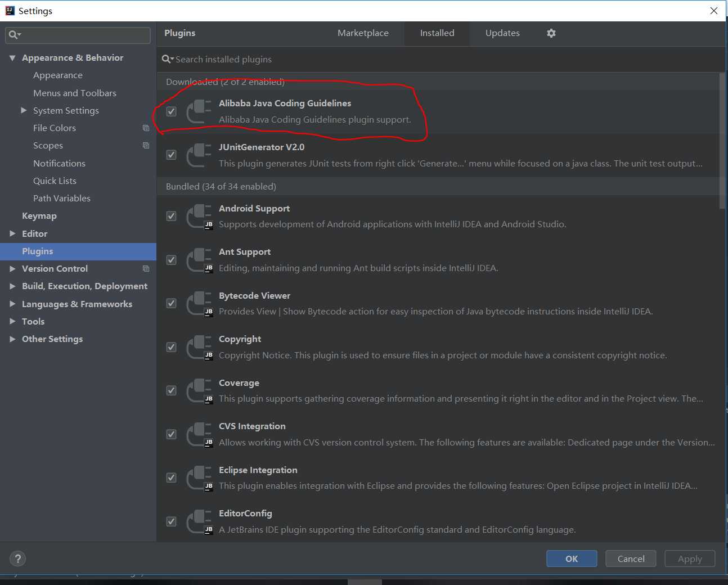Viewport: 728px width, 585px height.
Task: Expand Build, Execution, Deployment arrow
Action: tap(12, 286)
